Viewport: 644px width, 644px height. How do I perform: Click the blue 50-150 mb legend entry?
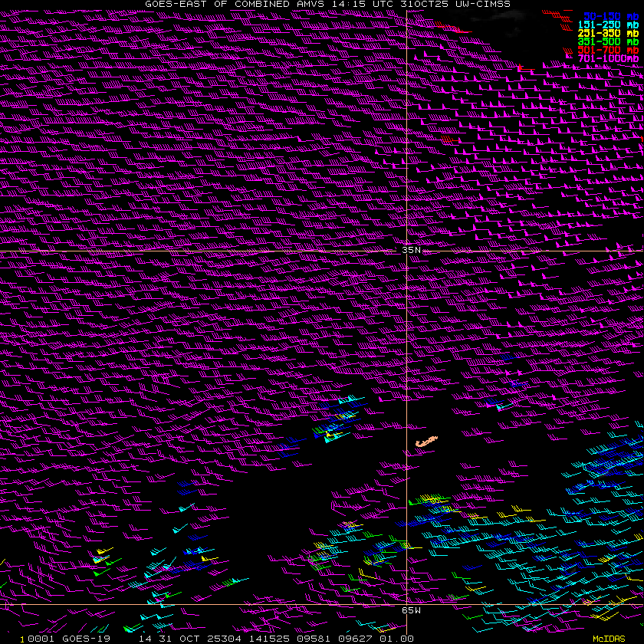point(611,16)
